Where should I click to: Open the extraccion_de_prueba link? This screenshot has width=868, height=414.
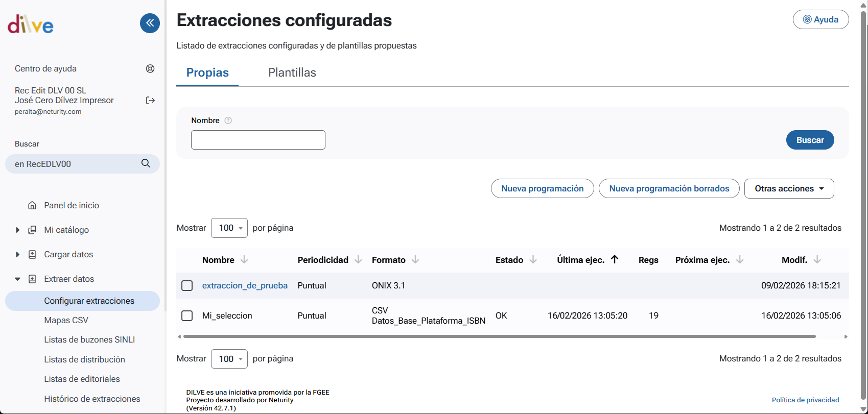[x=245, y=285]
